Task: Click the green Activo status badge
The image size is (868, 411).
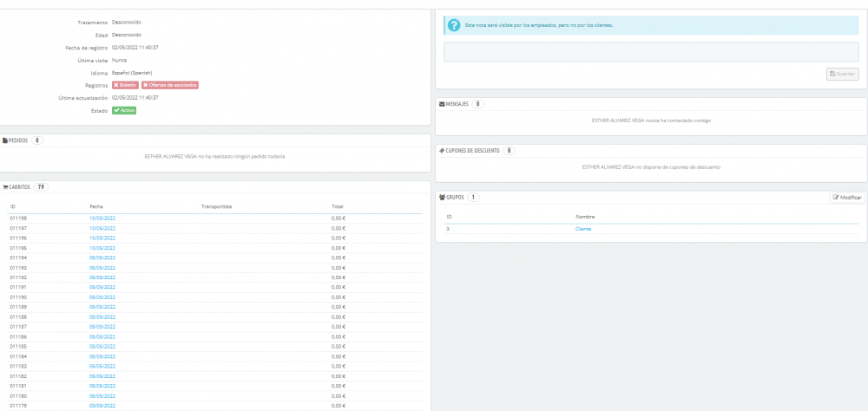Action: click(124, 111)
